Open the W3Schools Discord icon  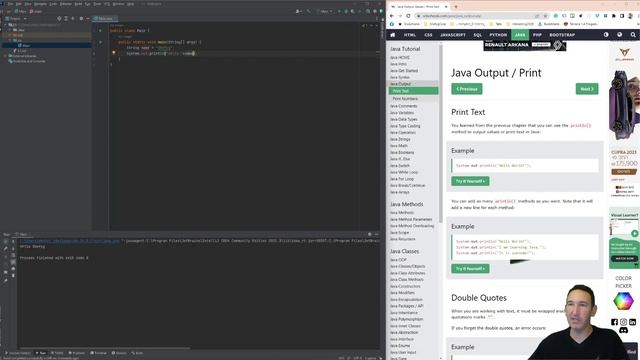pos(623,330)
